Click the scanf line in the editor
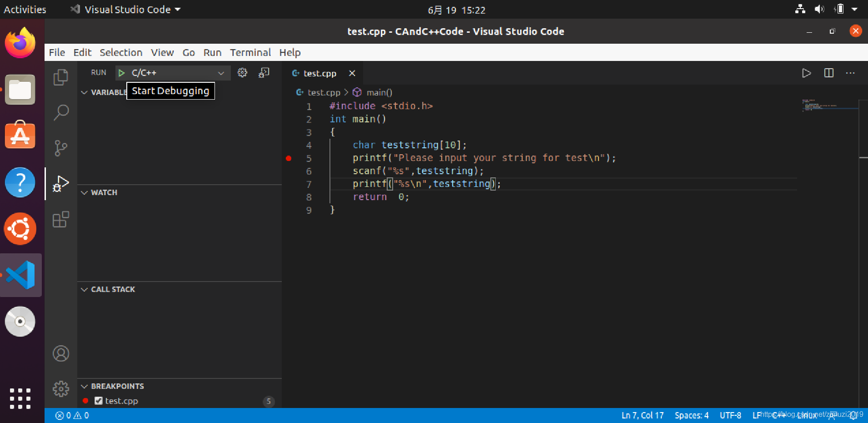The width and height of the screenshot is (868, 423). click(418, 171)
